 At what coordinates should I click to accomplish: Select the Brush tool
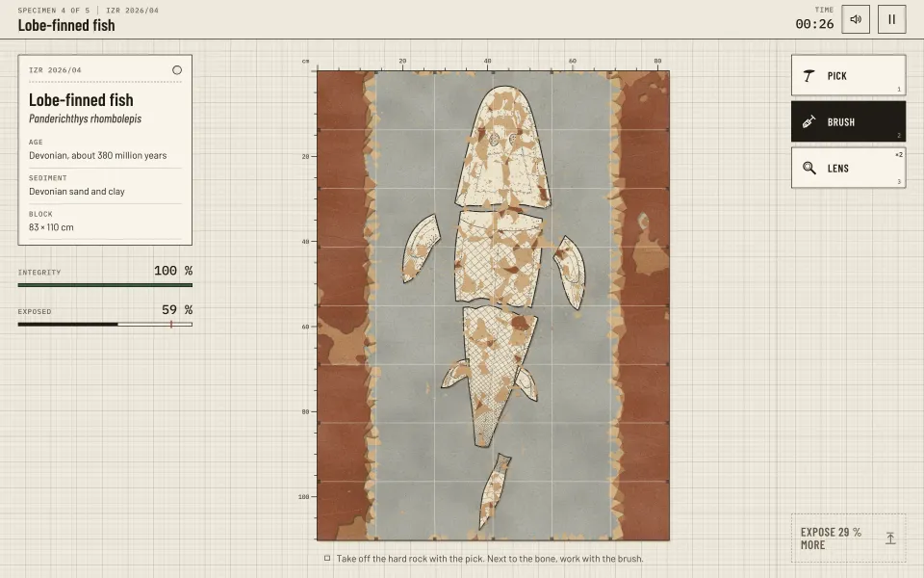848,121
